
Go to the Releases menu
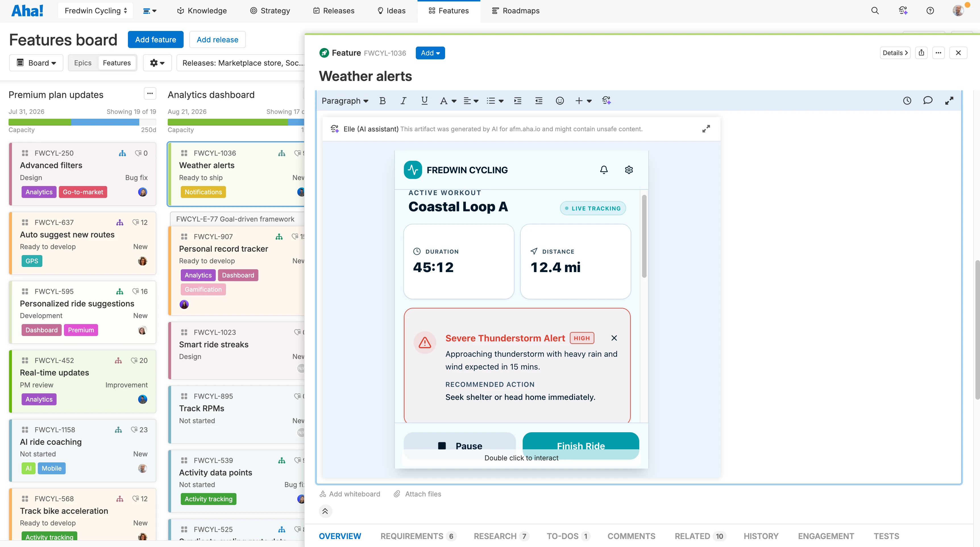334,11
